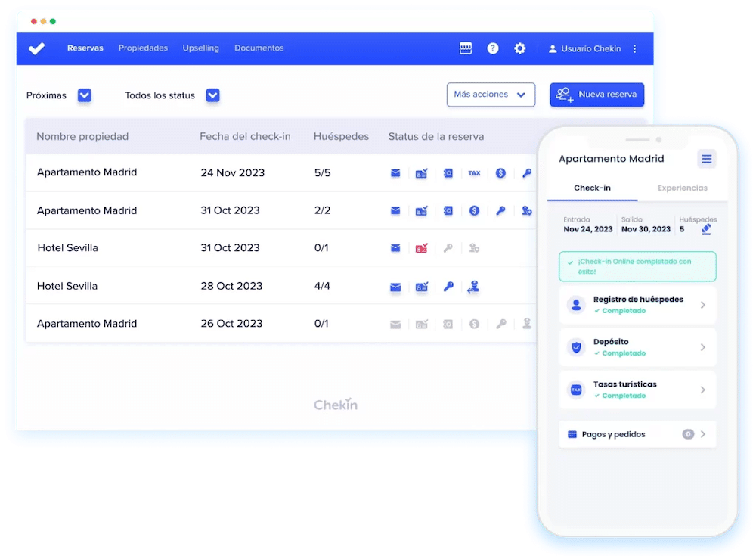Open the calendar icon in header
Viewport: 756px width, 556px height.
(466, 48)
